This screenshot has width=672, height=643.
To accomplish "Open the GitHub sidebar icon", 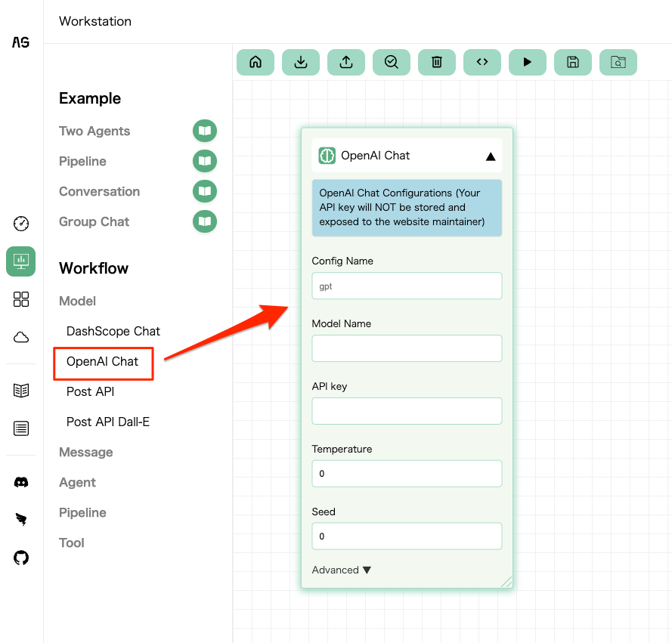I will 21,558.
